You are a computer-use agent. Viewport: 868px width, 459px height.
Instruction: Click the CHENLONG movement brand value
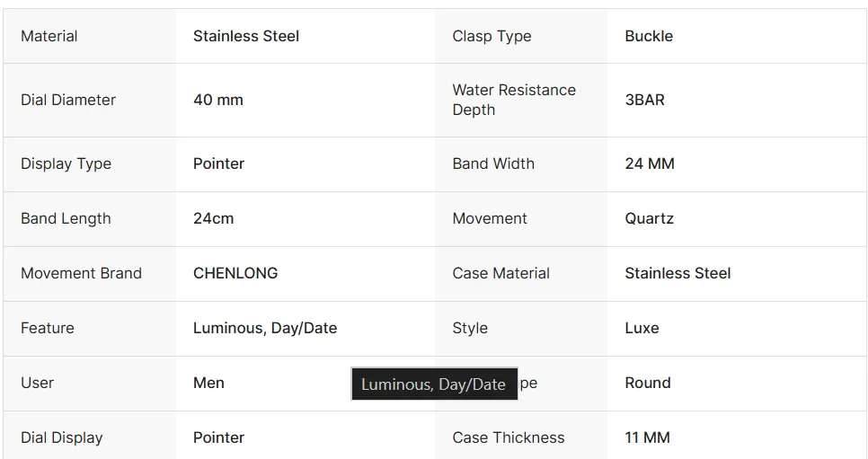click(235, 273)
